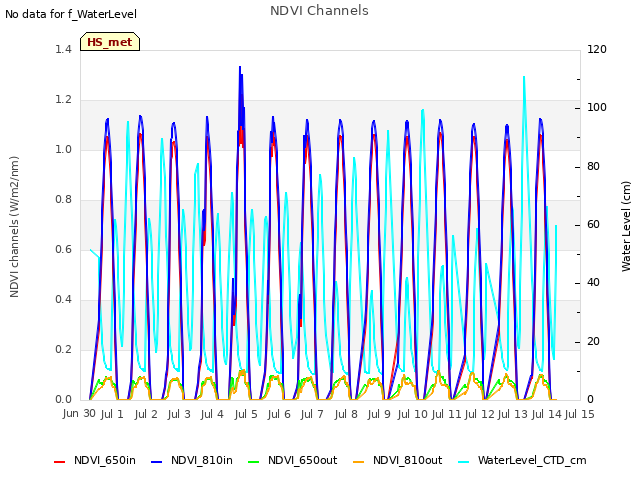Click the green NDVI_650out legend swatch
This screenshot has width=640, height=480.
tap(253, 462)
